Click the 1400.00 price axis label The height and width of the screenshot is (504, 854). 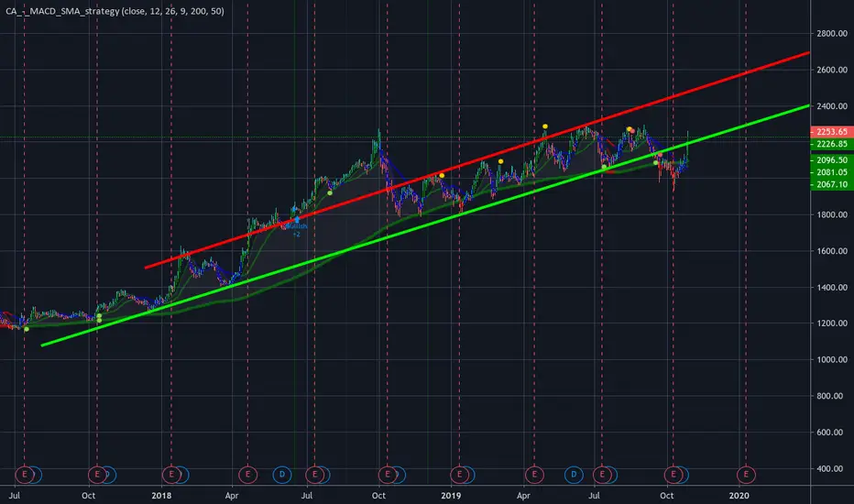coord(832,287)
